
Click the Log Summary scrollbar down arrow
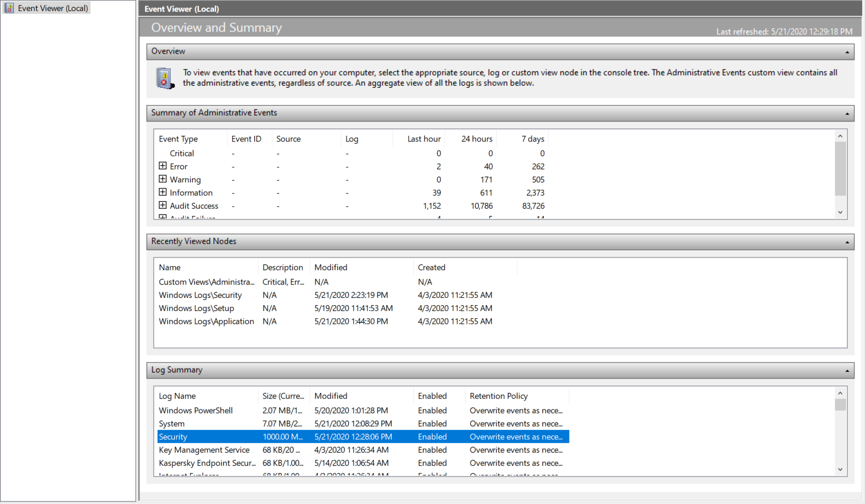840,470
